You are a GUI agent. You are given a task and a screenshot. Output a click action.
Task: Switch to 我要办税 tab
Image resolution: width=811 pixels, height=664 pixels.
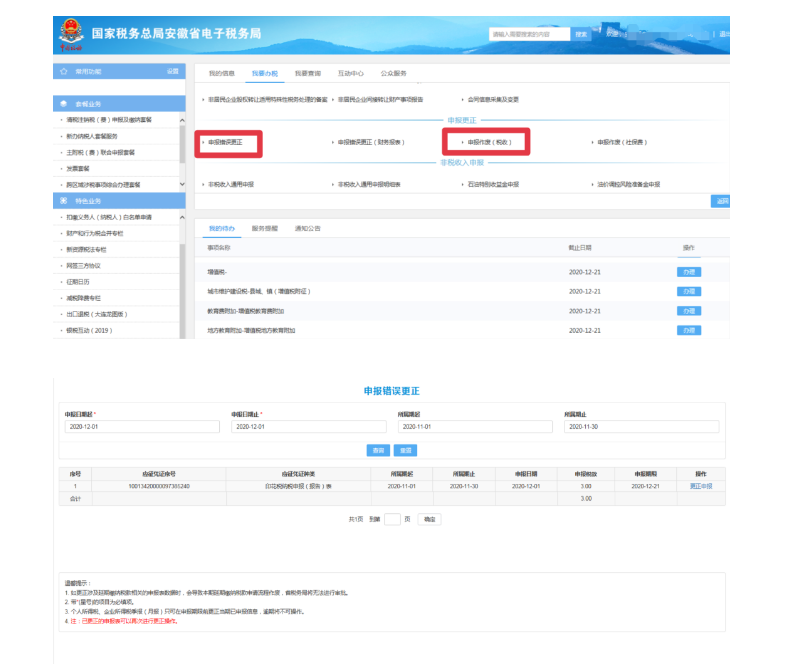[265, 73]
